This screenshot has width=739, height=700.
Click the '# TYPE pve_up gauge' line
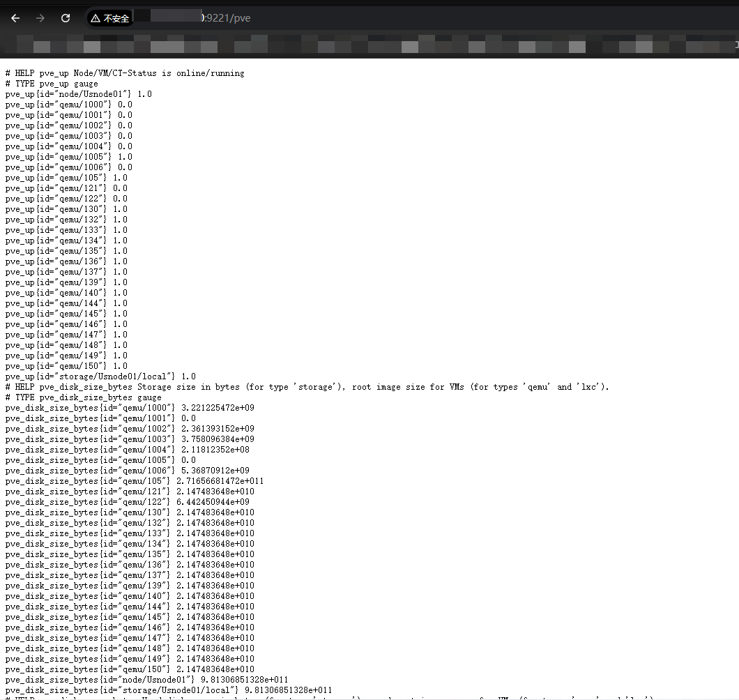click(52, 84)
